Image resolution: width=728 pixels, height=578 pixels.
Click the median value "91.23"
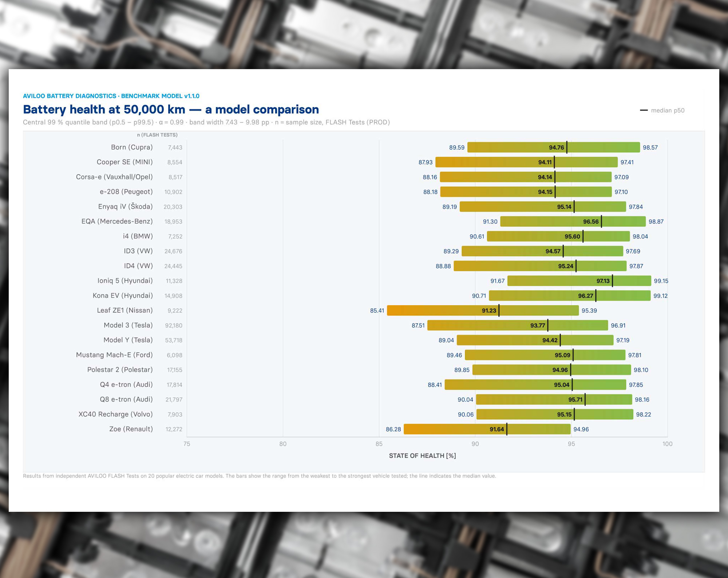click(489, 311)
